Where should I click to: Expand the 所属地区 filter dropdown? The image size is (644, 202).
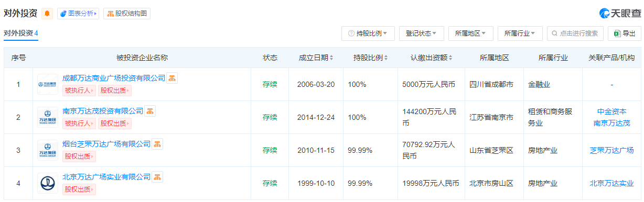click(471, 33)
